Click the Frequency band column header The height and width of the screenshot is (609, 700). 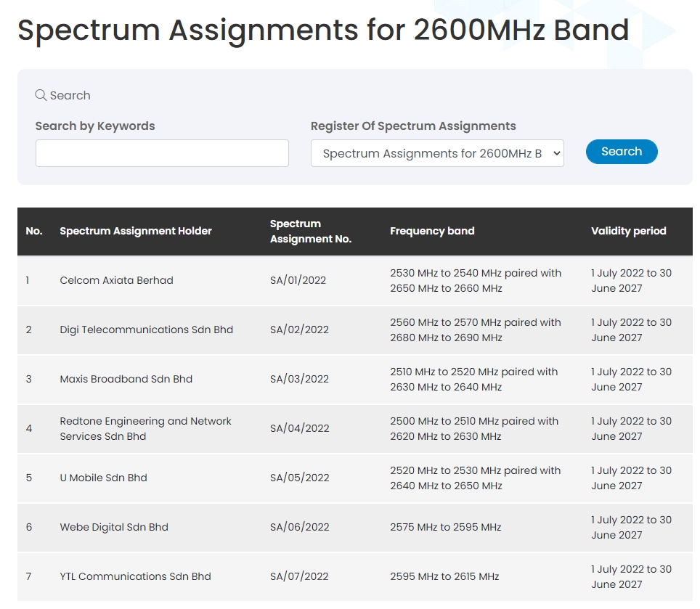click(x=432, y=231)
